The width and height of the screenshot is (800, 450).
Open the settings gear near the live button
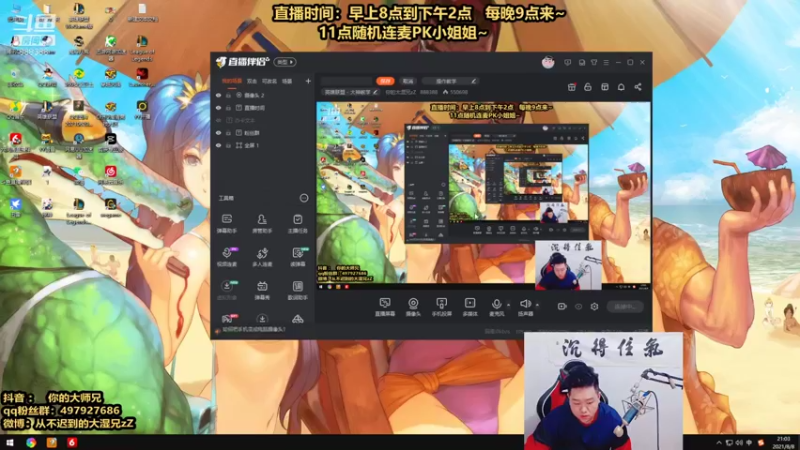pyautogui.click(x=594, y=307)
